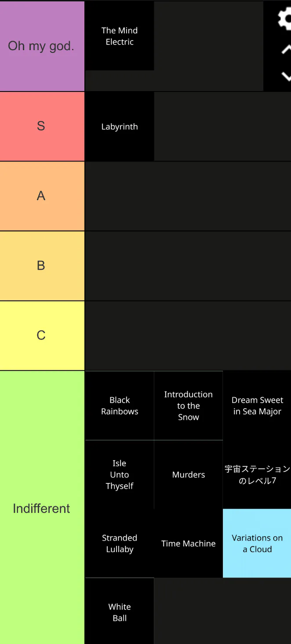Select the Murders song tile
The image size is (291, 644).
click(x=189, y=475)
